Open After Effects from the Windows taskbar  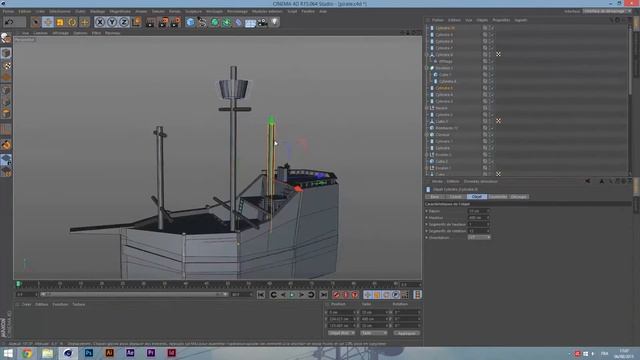pyautogui.click(x=130, y=353)
